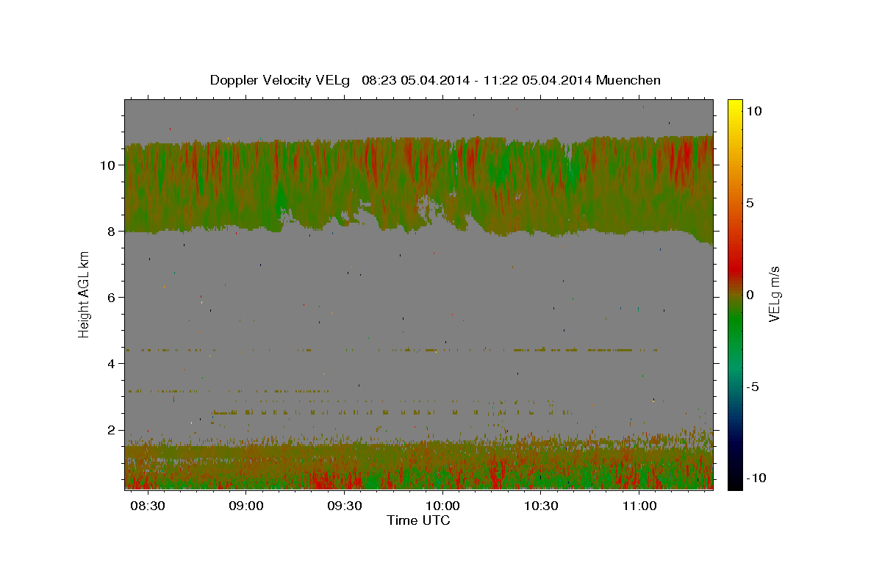Click the height tick label 10
The width and height of the screenshot is (882, 588).
click(x=107, y=165)
